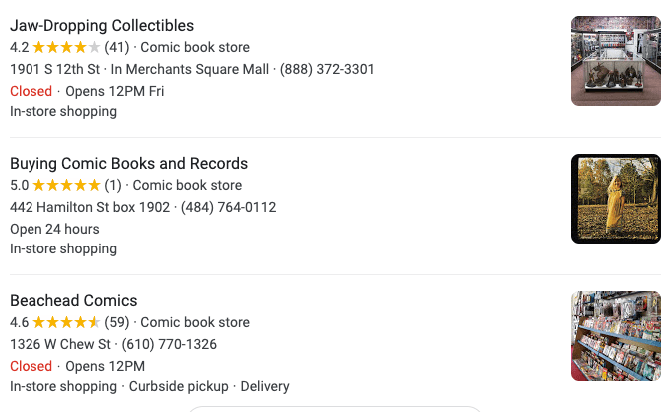Open the Jaw-Dropping Collectibles listing title
Viewport: 668px width, 412px height.
tap(102, 26)
